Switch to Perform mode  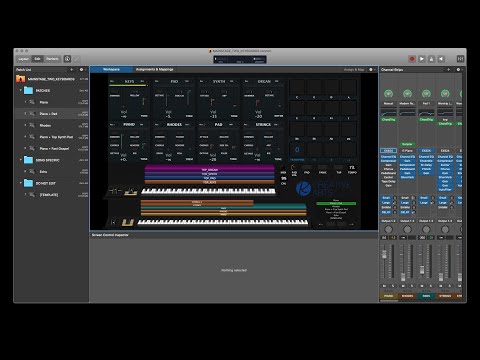coord(52,59)
